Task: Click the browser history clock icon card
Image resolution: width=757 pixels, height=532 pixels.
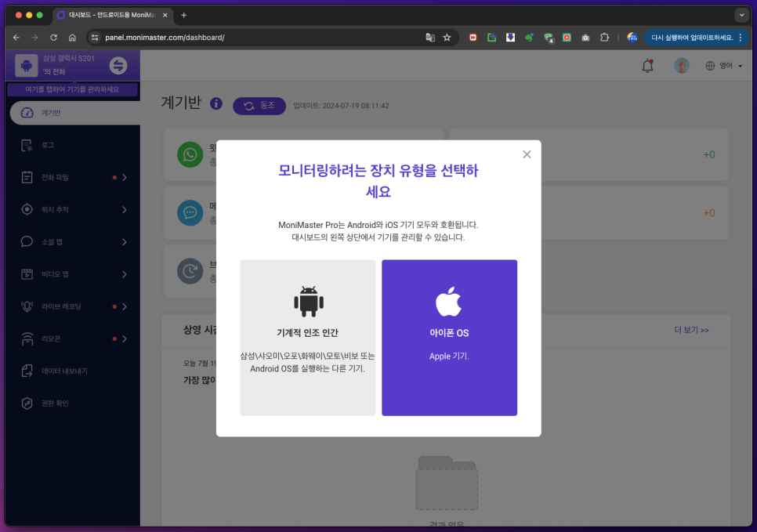Action: [x=190, y=271]
